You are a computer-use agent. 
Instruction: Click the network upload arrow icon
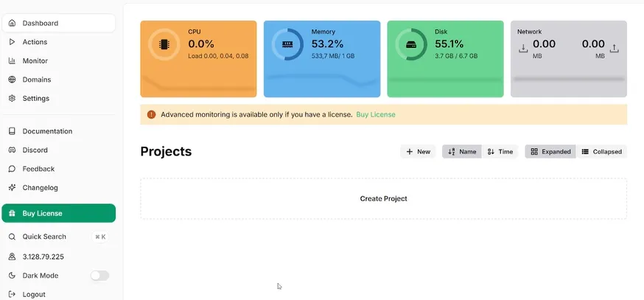point(615,49)
